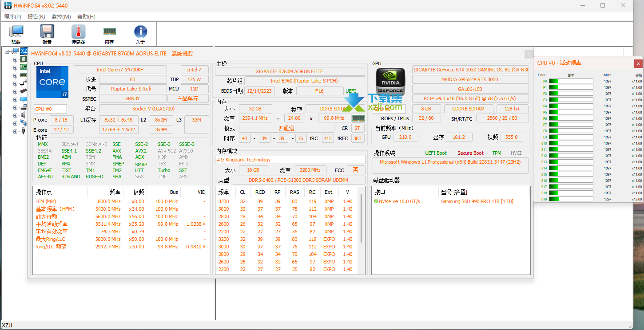644x330 pixels.
Task: Click the 操作点 column header
Action: 60,192
